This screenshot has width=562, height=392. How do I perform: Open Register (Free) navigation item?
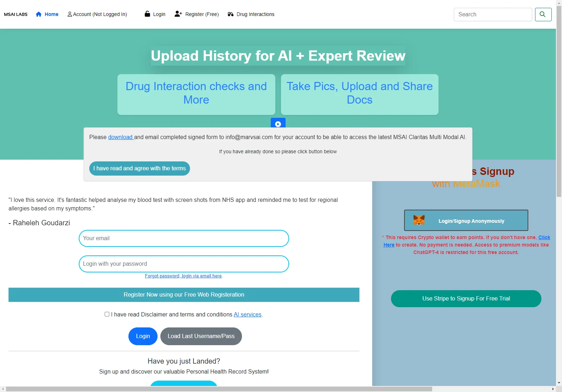click(x=197, y=14)
